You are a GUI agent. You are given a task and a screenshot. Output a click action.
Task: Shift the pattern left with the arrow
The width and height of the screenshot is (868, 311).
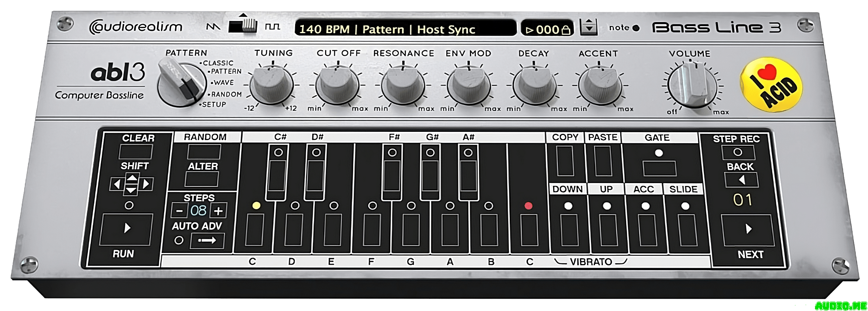pos(116,184)
